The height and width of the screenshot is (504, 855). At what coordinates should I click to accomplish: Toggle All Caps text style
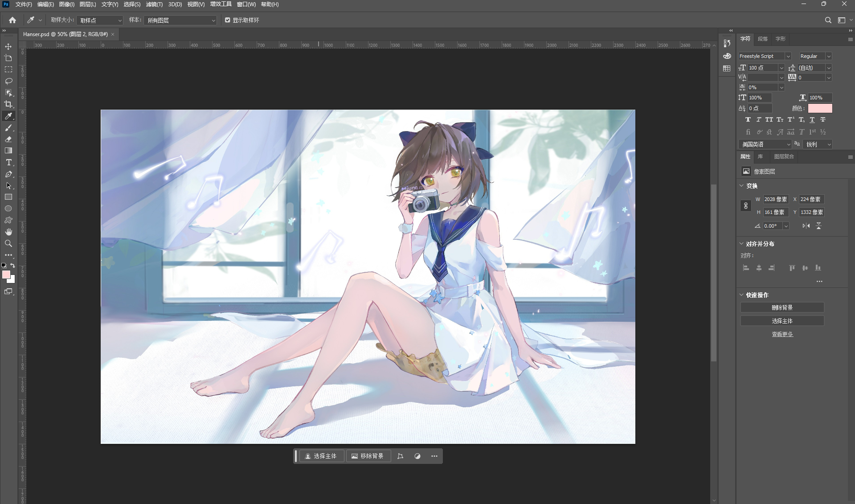tap(769, 119)
